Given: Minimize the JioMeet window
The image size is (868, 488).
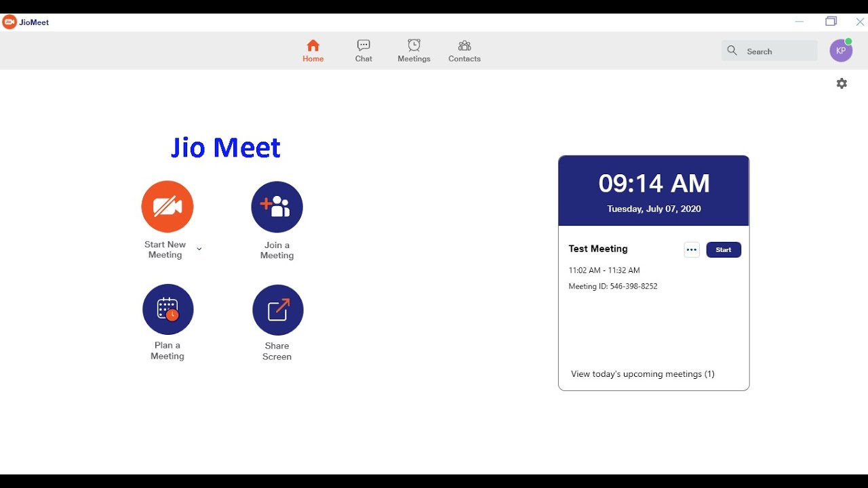Looking at the screenshot, I should pyautogui.click(x=800, y=22).
